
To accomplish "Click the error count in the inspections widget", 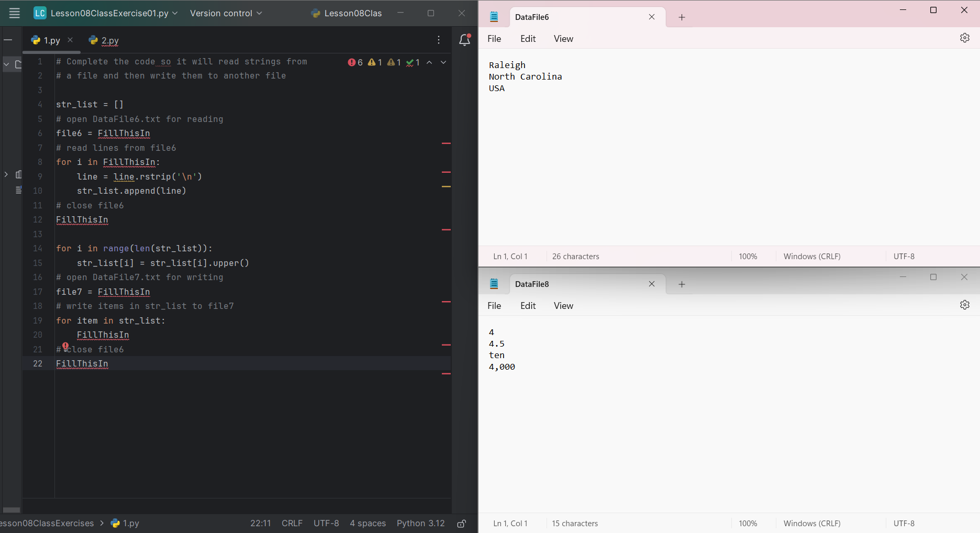I will (355, 62).
